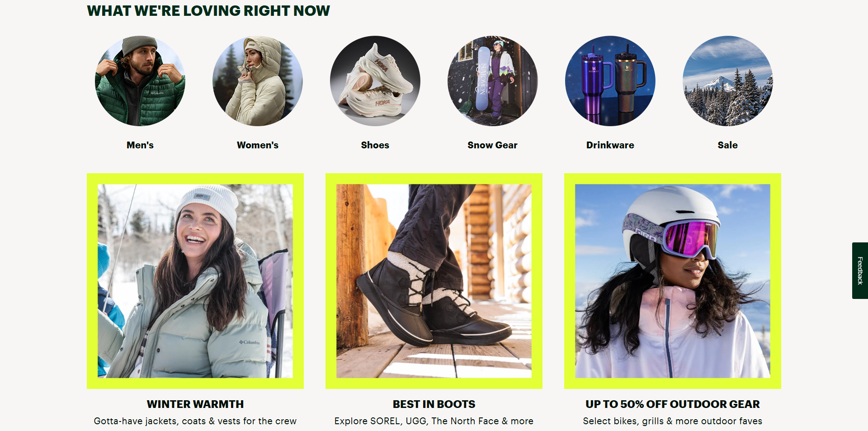The width and height of the screenshot is (868, 431).
Task: Open the Sale snowy mountain circle
Action: 728,81
